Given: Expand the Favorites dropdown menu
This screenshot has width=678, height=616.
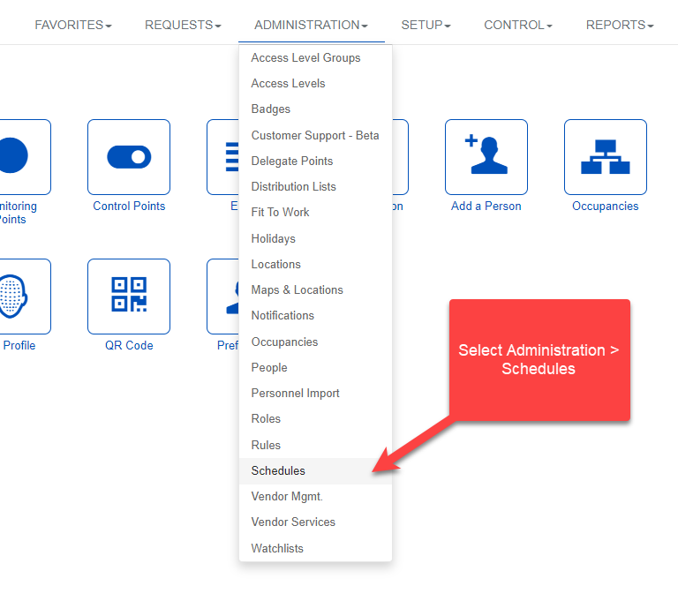Looking at the screenshot, I should 73,25.
